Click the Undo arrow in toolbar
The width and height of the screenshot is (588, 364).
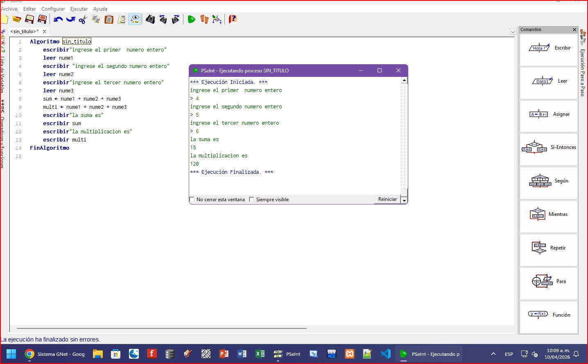[x=58, y=19]
